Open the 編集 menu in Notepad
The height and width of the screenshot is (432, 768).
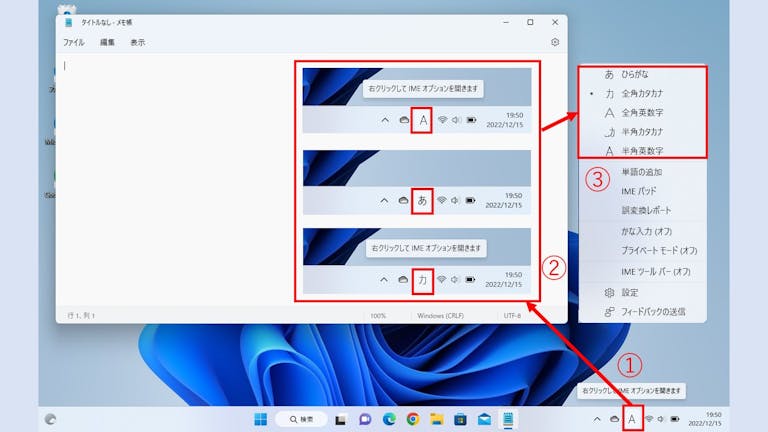107,43
